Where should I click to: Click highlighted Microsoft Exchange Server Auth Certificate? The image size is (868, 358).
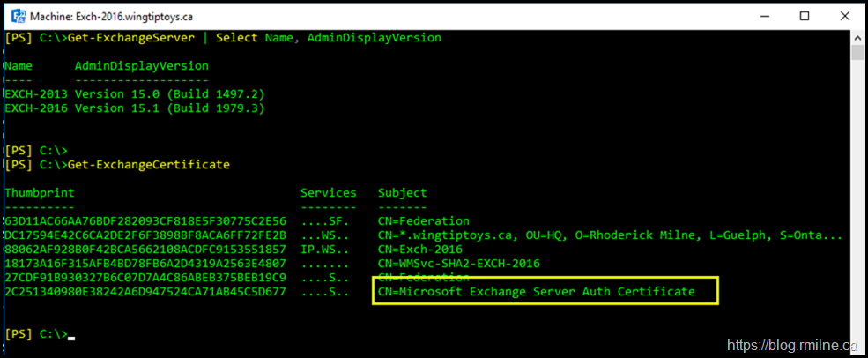tap(536, 291)
